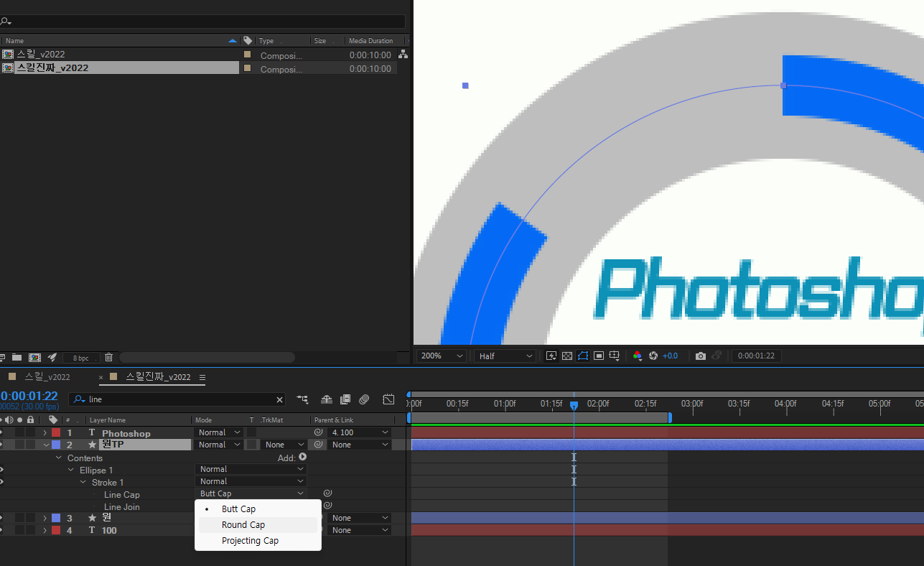The height and width of the screenshot is (566, 924).
Task: Open Stroke 1 blend mode dropdown
Action: pos(251,482)
